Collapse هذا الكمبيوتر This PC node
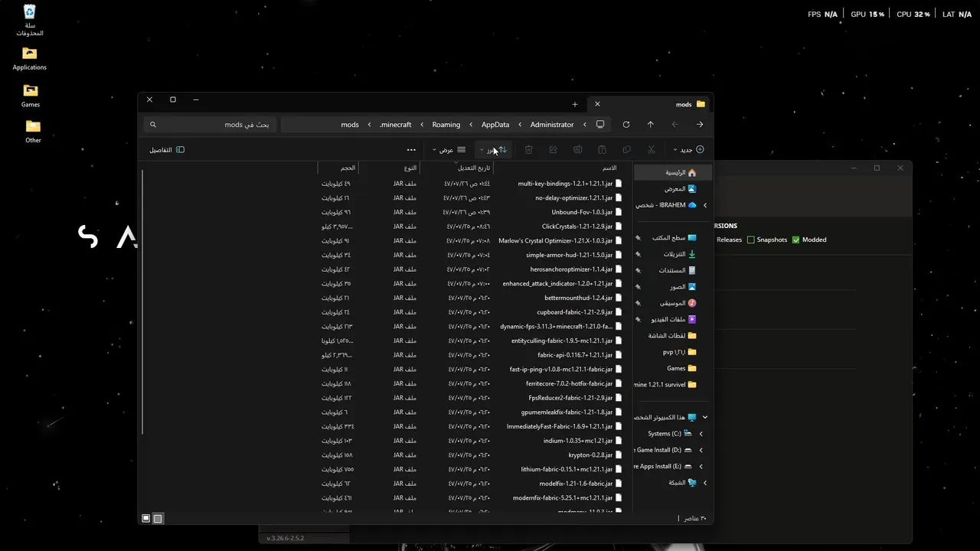The height and width of the screenshot is (551, 980). 705,417
